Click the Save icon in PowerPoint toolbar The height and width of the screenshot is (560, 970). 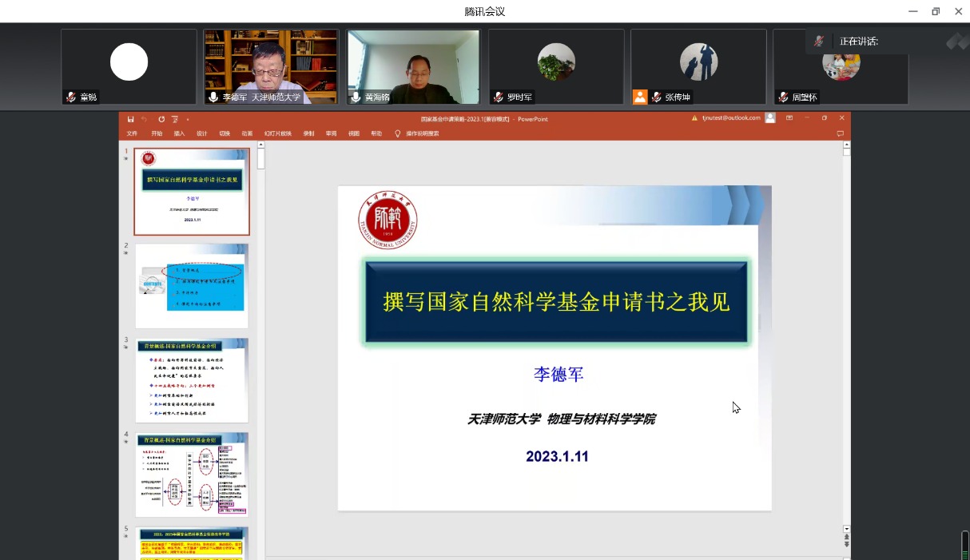(130, 119)
